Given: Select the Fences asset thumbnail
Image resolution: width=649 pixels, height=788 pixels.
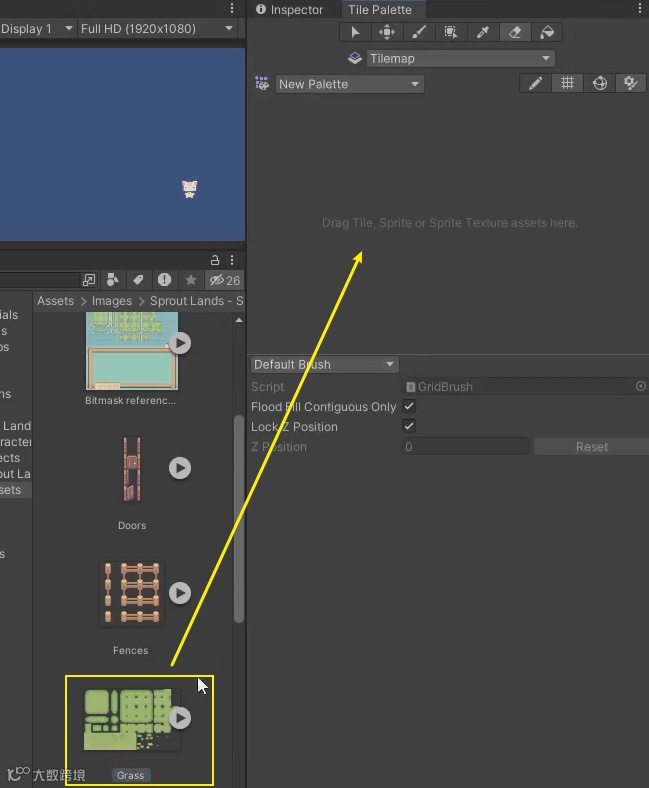Looking at the screenshot, I should 132,594.
